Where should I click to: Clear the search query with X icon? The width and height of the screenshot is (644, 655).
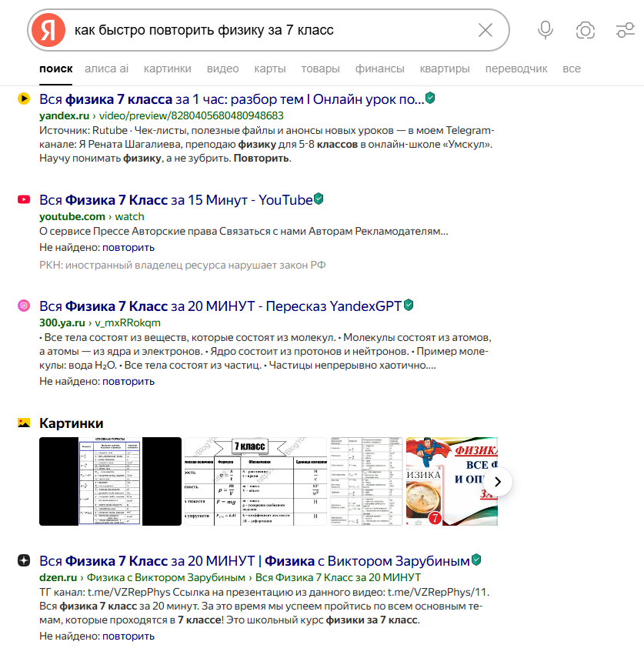(x=486, y=30)
